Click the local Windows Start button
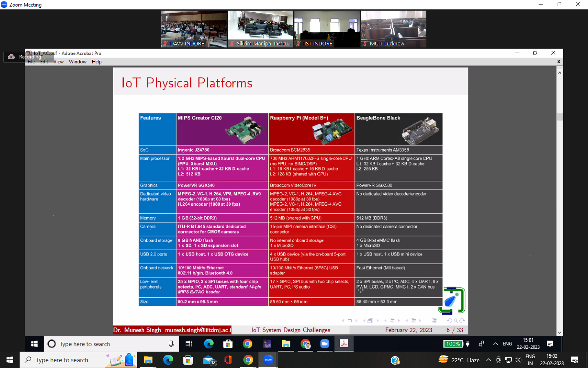 coord(10,360)
